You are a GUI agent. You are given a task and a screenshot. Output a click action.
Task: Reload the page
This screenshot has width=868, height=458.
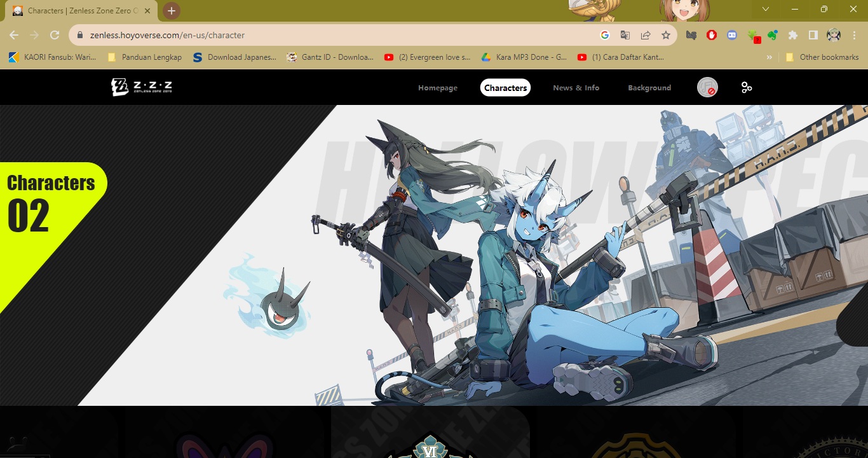[55, 36]
